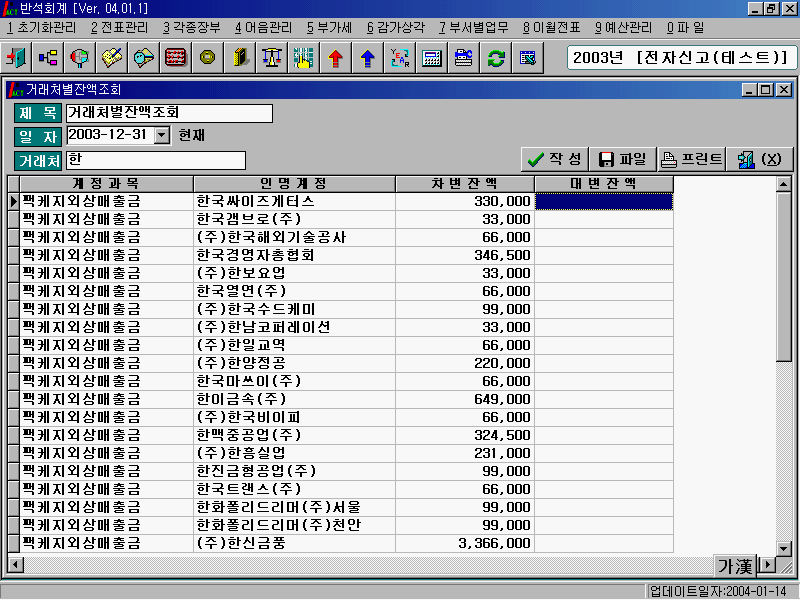The image size is (800, 600).
Task: Click the pie chart magnifier icon
Action: tap(80, 58)
